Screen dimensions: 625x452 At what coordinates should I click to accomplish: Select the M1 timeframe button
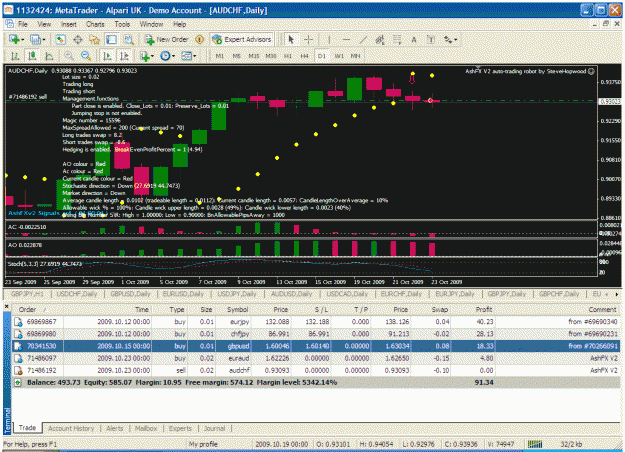click(x=220, y=56)
